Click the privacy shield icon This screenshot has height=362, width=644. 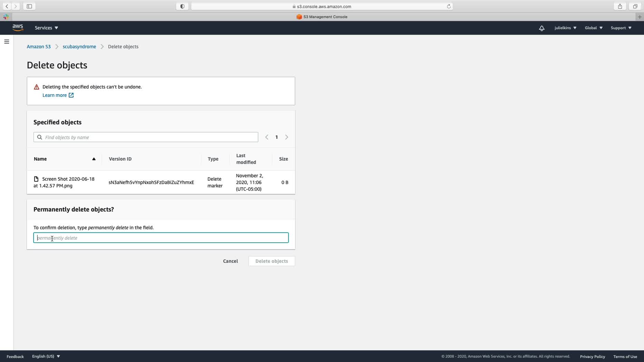pyautogui.click(x=182, y=6)
